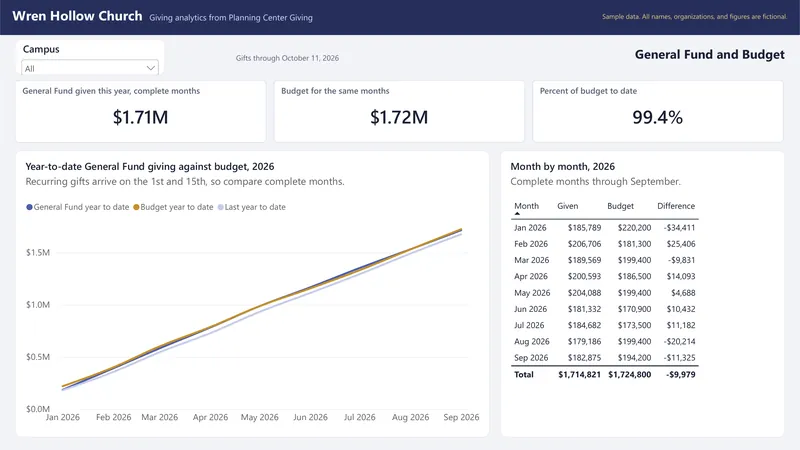Sort table by the Given column header
The width and height of the screenshot is (800, 450).
(x=568, y=206)
